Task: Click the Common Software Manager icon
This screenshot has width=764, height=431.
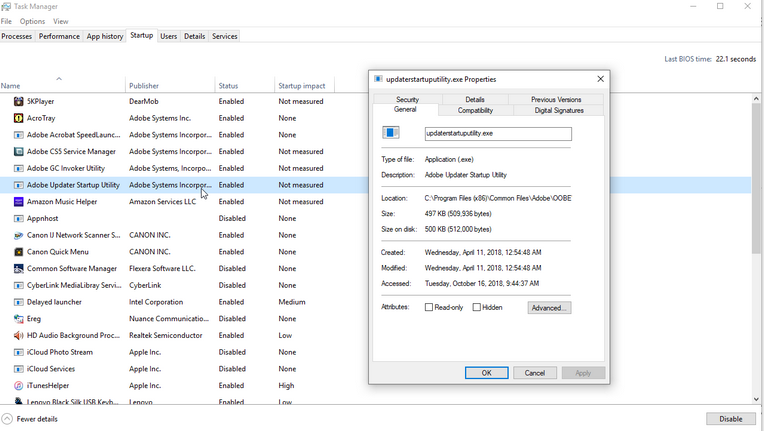Action: tap(19, 268)
